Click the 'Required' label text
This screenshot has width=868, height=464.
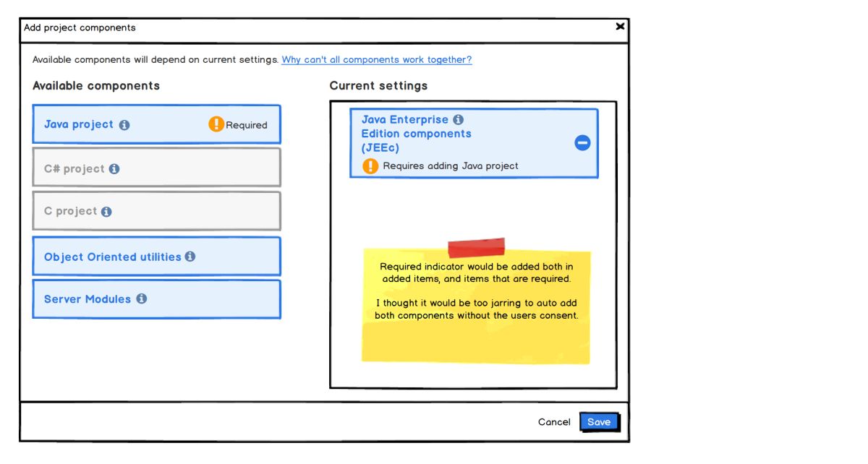click(247, 125)
